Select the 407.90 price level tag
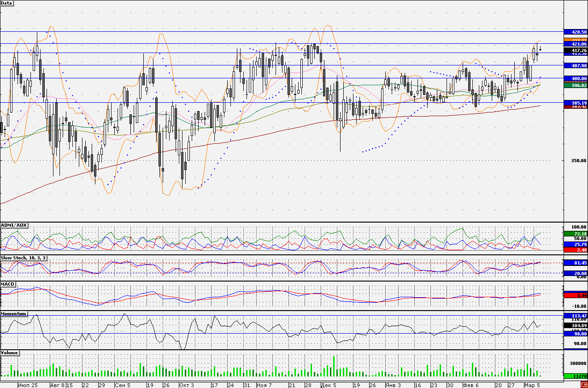This screenshot has height=388, width=588. [576, 65]
